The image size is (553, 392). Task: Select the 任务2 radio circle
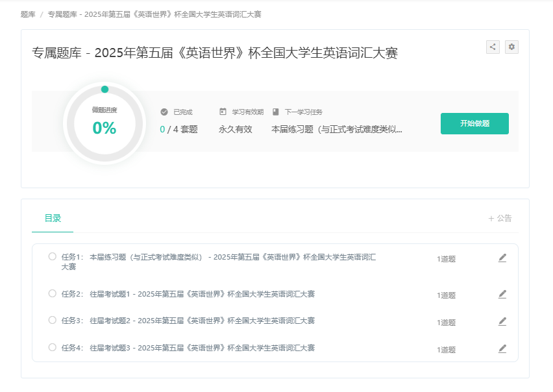coord(53,293)
